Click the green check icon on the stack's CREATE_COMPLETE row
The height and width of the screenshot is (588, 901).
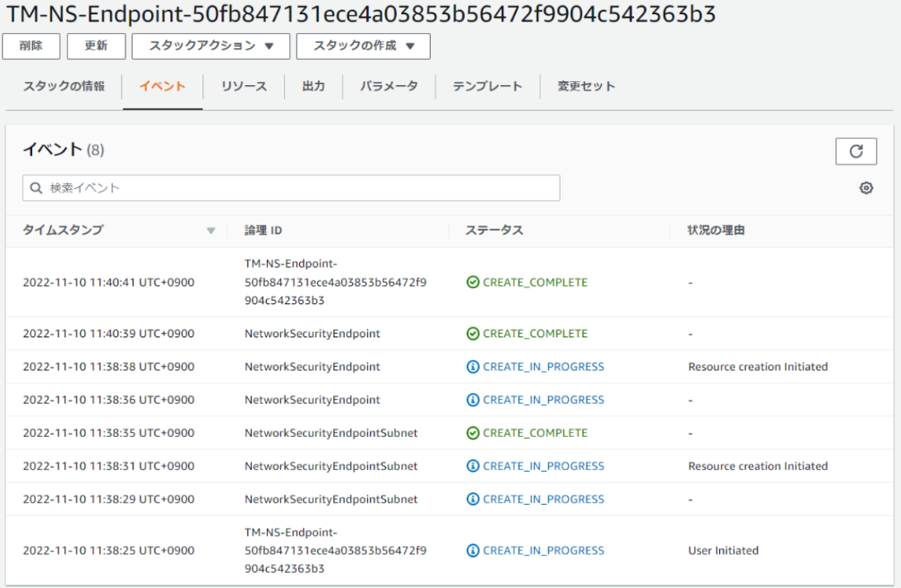tap(473, 282)
